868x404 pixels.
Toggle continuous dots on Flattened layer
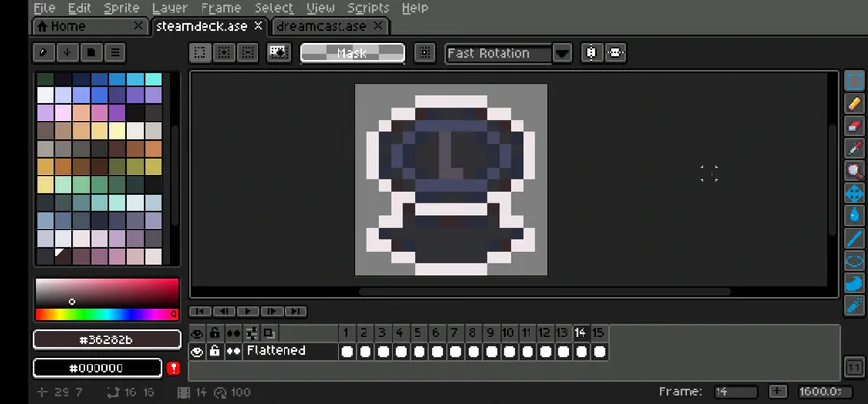233,351
